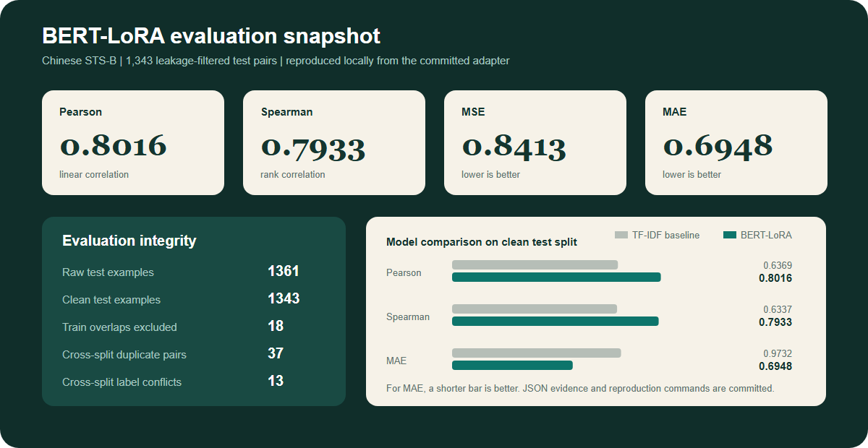Click the Spearman baseline value 0.6337
This screenshot has width=868, height=448.
coord(778,310)
